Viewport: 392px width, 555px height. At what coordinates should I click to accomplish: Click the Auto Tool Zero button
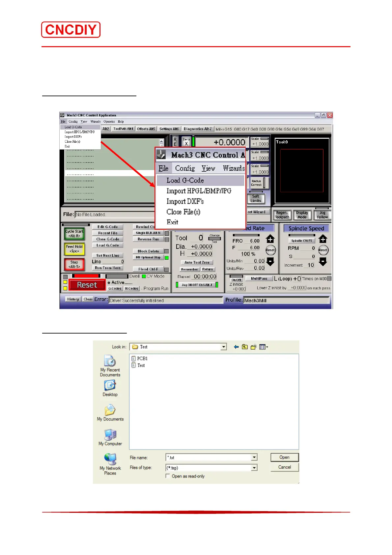197,262
